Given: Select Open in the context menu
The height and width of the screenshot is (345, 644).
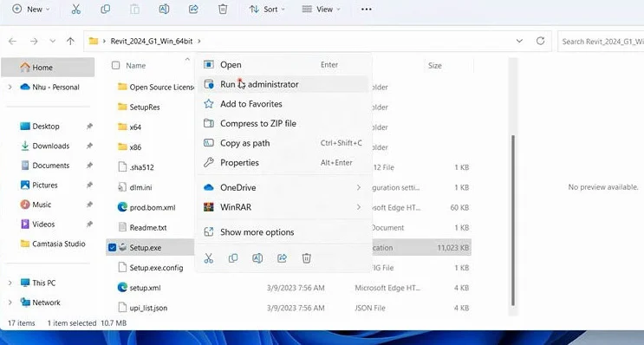Looking at the screenshot, I should (x=283, y=64).
